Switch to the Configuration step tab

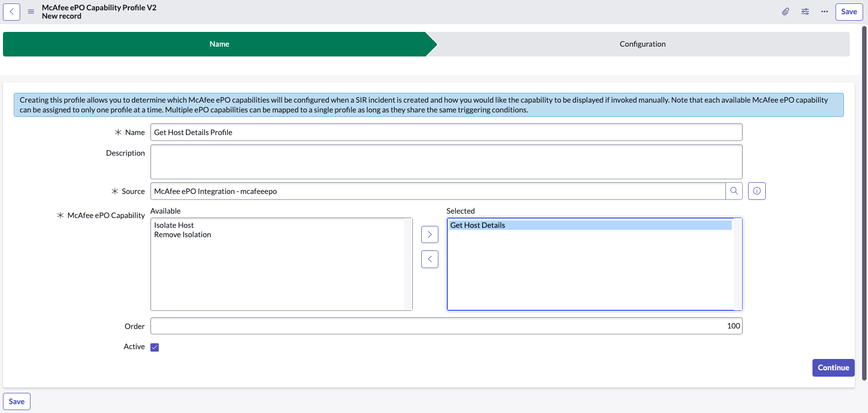click(x=642, y=44)
